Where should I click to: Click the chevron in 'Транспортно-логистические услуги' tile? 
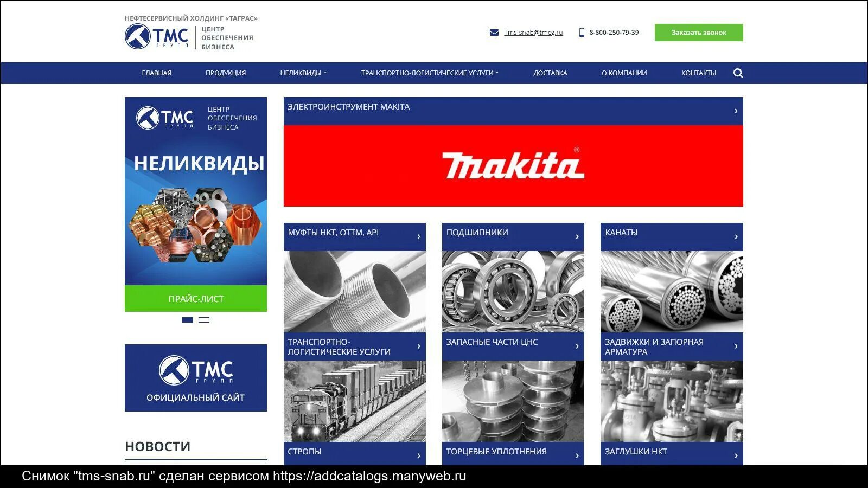[x=419, y=346]
